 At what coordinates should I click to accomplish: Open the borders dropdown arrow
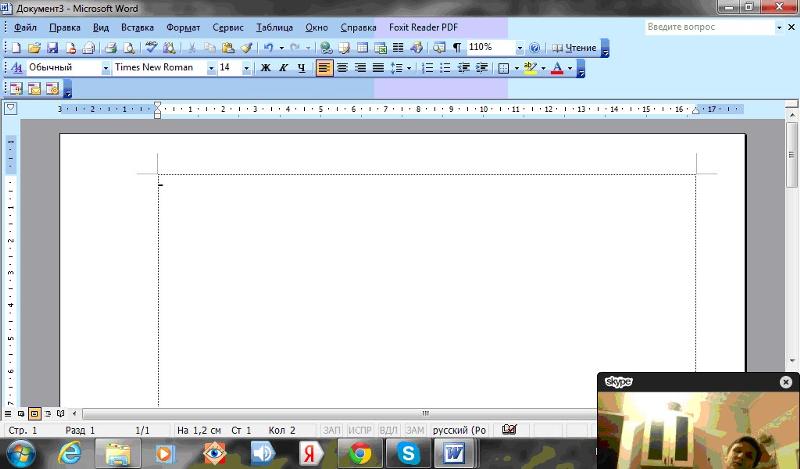[x=516, y=68]
